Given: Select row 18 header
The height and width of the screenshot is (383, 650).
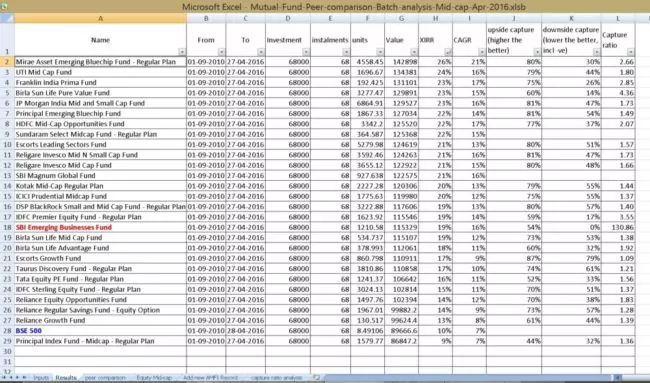Looking at the screenshot, I should [7, 227].
